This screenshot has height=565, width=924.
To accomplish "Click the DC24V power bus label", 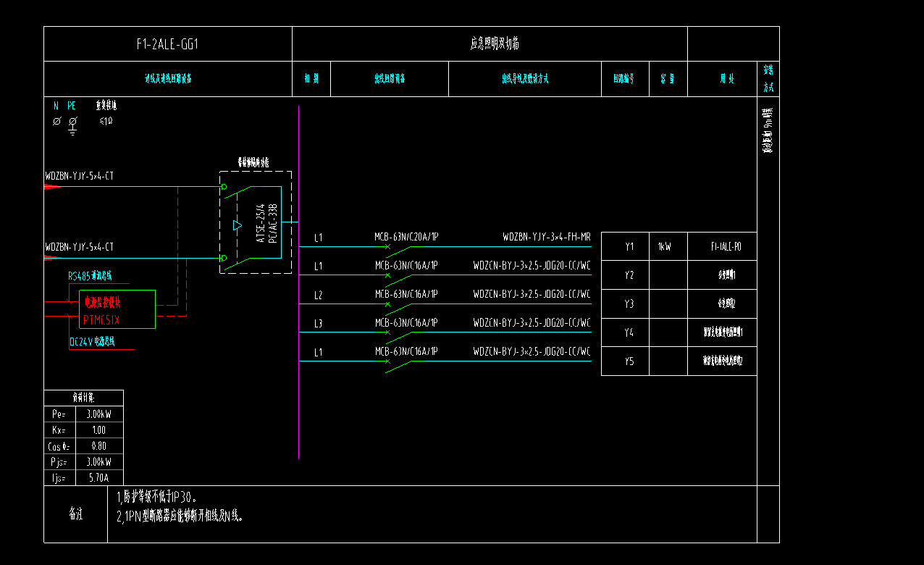I will (92, 341).
